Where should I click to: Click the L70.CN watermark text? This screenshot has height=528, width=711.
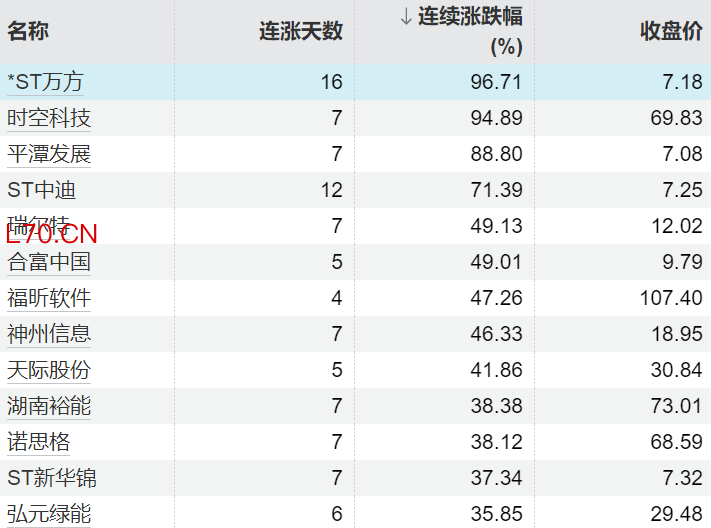(52, 235)
